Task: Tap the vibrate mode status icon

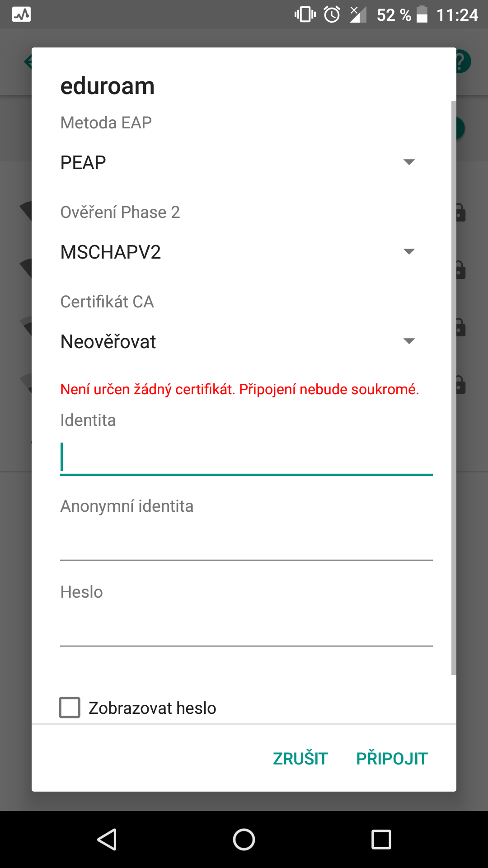Action: (x=305, y=15)
